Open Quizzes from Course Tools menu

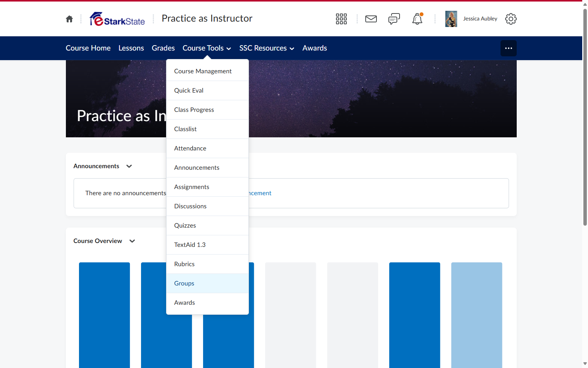tap(207, 226)
